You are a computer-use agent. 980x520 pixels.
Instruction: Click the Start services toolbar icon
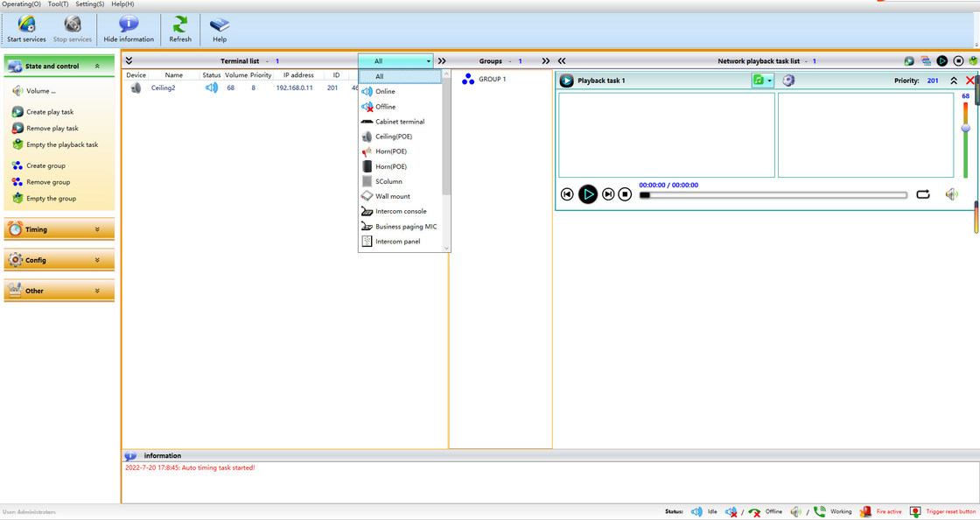point(26,29)
